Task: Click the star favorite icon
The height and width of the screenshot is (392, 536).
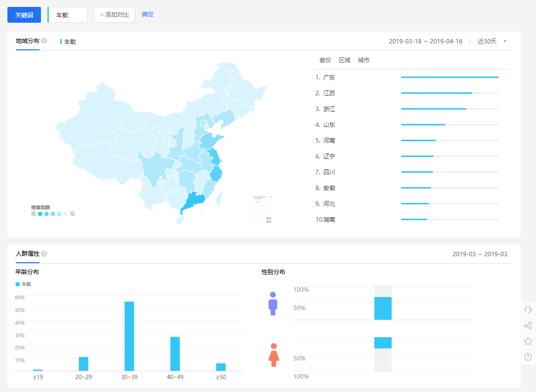Action: click(528, 341)
